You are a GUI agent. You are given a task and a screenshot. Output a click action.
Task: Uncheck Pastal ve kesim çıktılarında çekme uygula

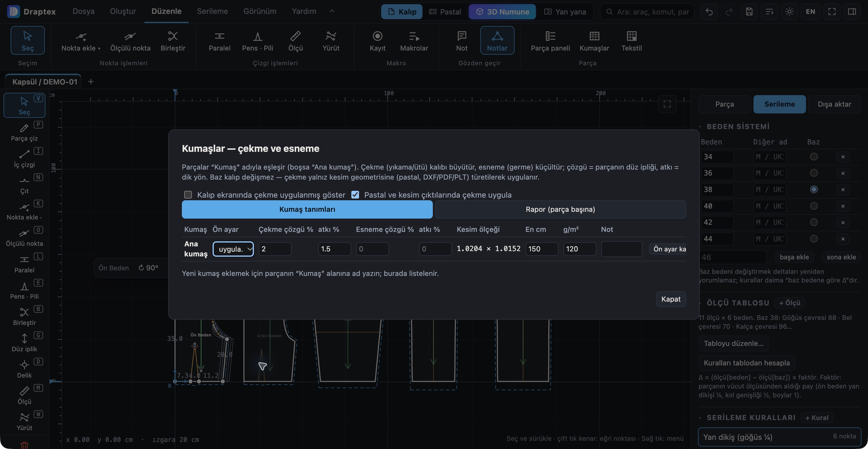[355, 195]
